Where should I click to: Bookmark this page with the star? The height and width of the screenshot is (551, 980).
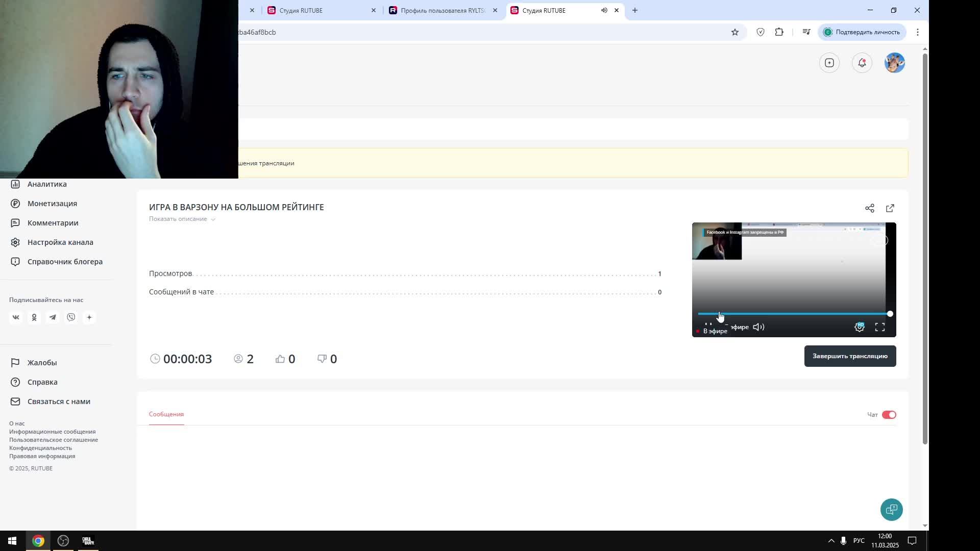click(735, 32)
